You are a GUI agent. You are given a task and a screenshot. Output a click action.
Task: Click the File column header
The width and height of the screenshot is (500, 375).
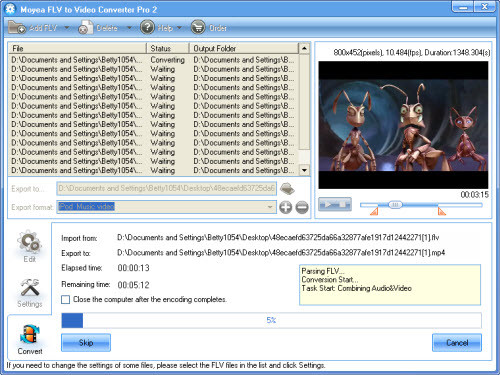click(77, 48)
